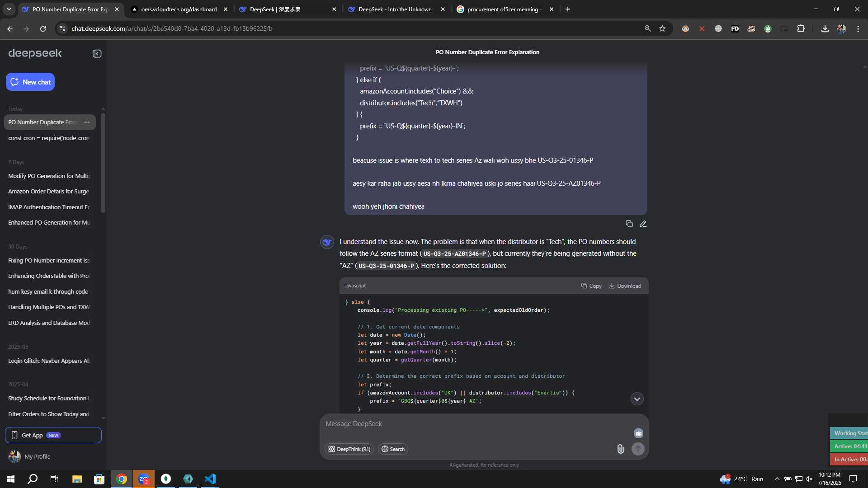This screenshot has width=868, height=488.
Task: Start a New chat
Action: pos(30,82)
